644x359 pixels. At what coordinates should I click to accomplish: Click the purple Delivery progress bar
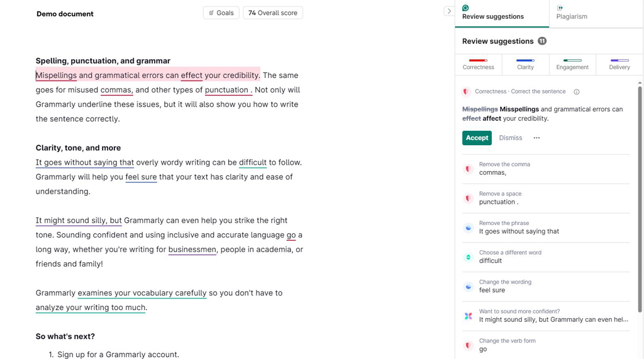coord(619,60)
